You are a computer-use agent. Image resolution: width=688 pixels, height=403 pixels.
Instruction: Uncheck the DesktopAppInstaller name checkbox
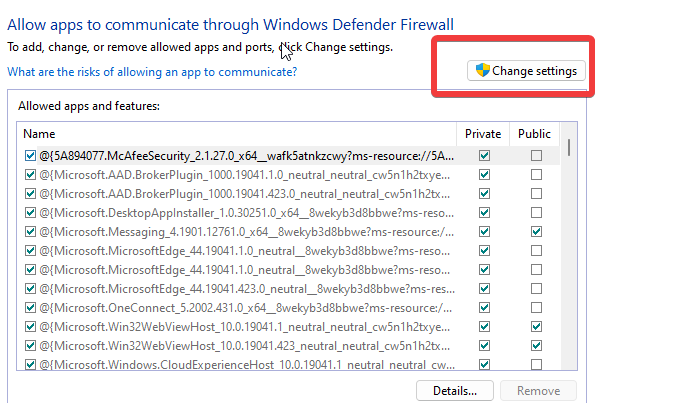click(x=30, y=212)
